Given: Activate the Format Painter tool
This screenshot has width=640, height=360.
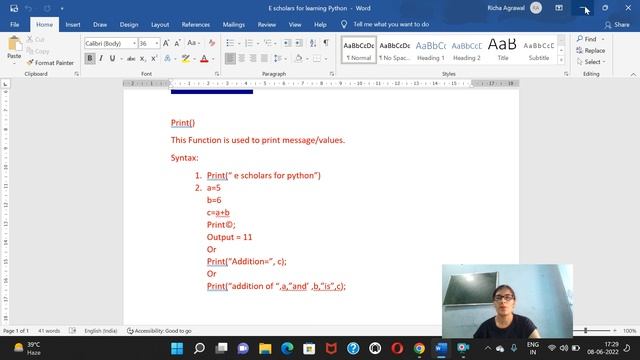Looking at the screenshot, I should pos(50,62).
